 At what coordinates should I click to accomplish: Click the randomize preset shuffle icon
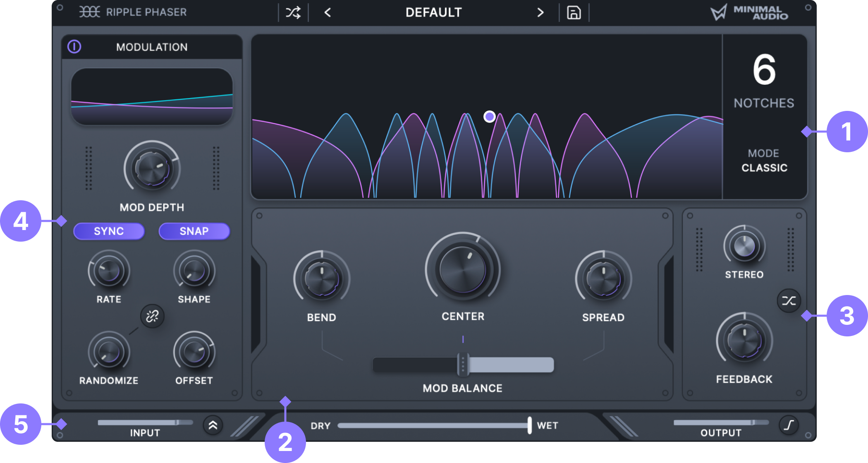coord(293,13)
